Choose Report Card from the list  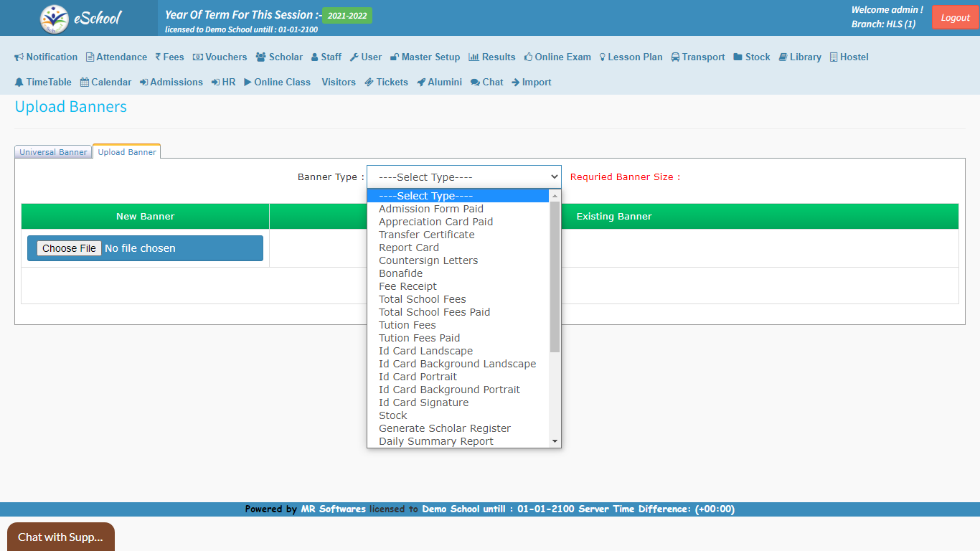click(x=409, y=248)
